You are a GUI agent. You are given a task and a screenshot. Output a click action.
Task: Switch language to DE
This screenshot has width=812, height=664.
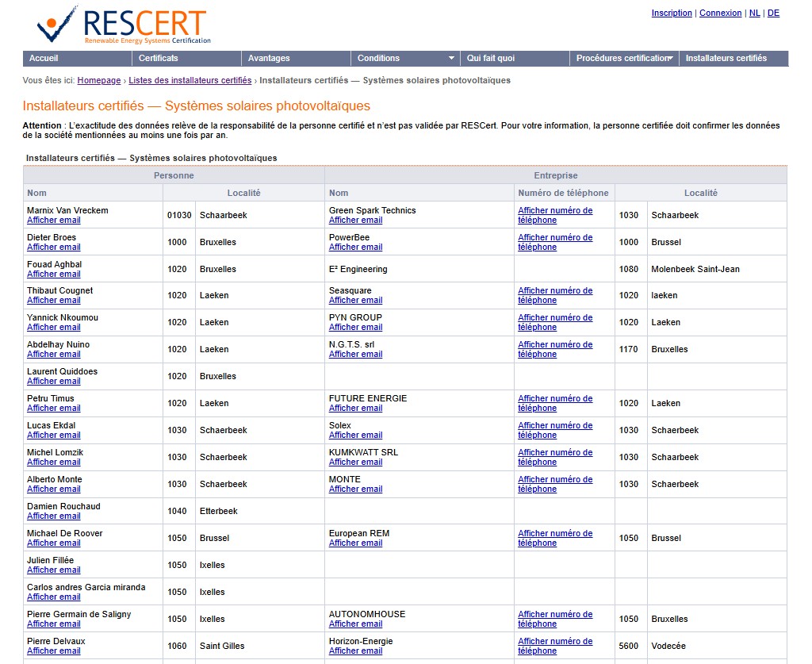pos(772,12)
